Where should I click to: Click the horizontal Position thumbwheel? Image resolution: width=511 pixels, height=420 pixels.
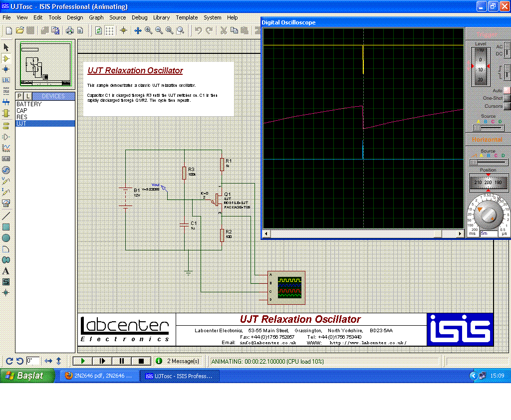tap(488, 183)
